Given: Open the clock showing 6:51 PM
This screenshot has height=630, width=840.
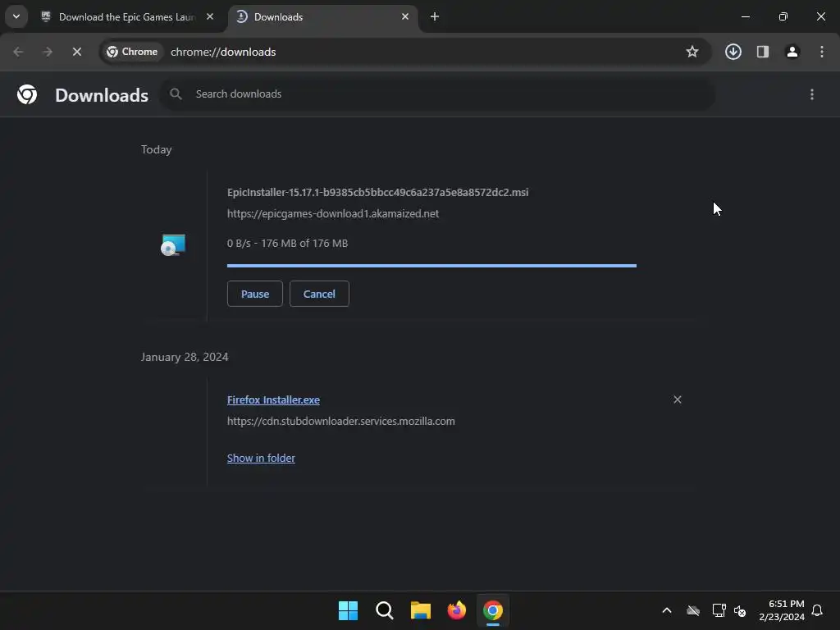Looking at the screenshot, I should [782, 610].
